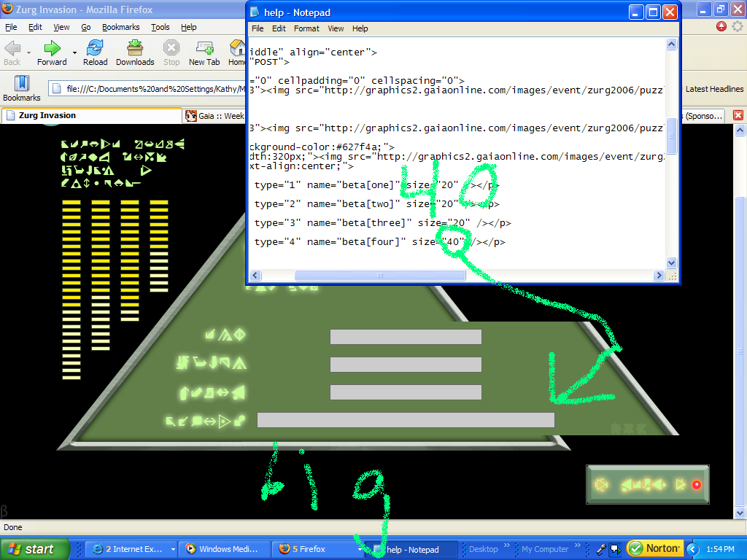Open Firefox Edit menu
Image resolution: width=747 pixels, height=560 pixels.
(x=35, y=27)
